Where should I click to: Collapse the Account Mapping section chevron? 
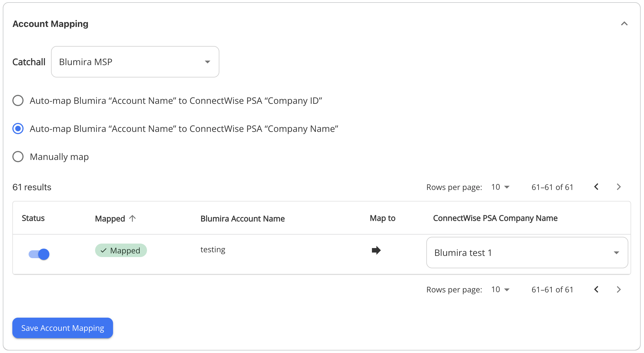coord(624,24)
